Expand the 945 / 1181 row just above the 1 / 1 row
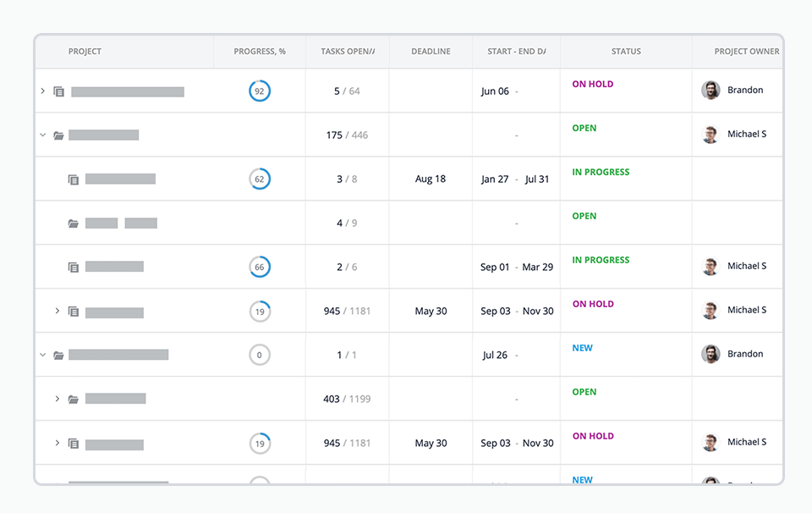 [58, 311]
